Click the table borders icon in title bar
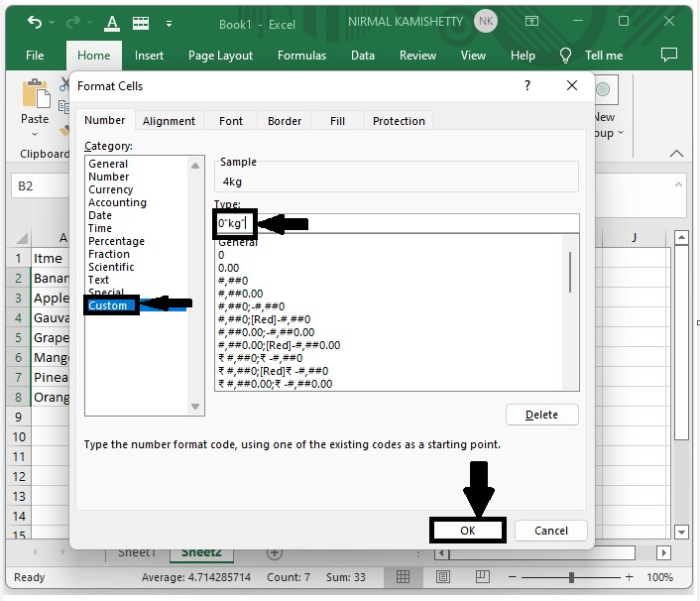 coord(141,23)
